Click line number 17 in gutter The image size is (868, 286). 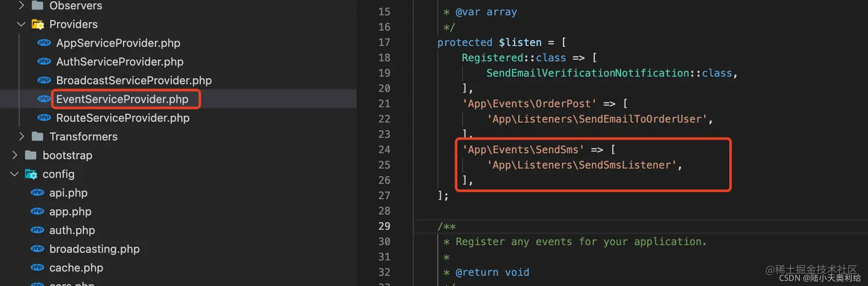pos(384,42)
